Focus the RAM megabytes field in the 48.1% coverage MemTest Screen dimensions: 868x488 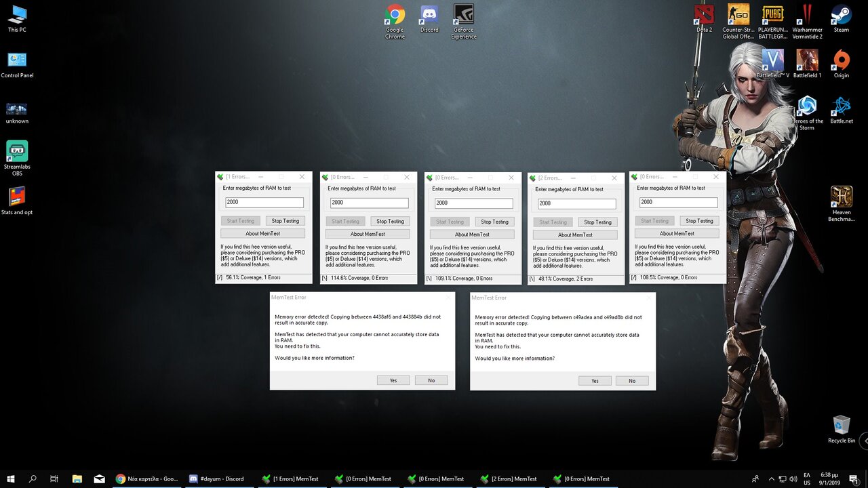point(576,204)
